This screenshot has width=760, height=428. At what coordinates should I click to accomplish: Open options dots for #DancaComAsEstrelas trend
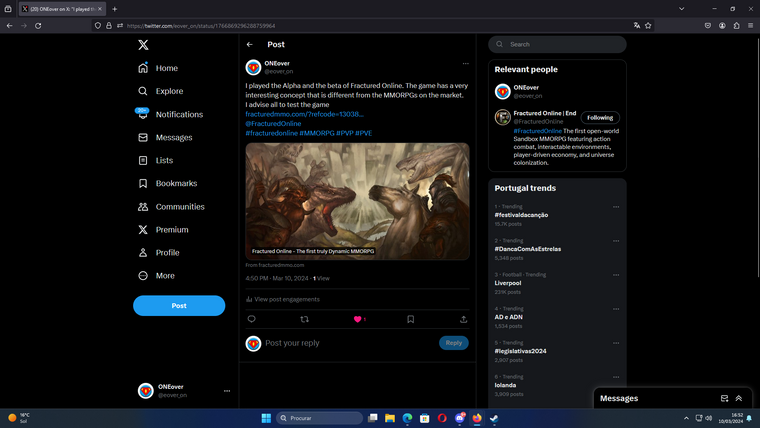(x=616, y=241)
